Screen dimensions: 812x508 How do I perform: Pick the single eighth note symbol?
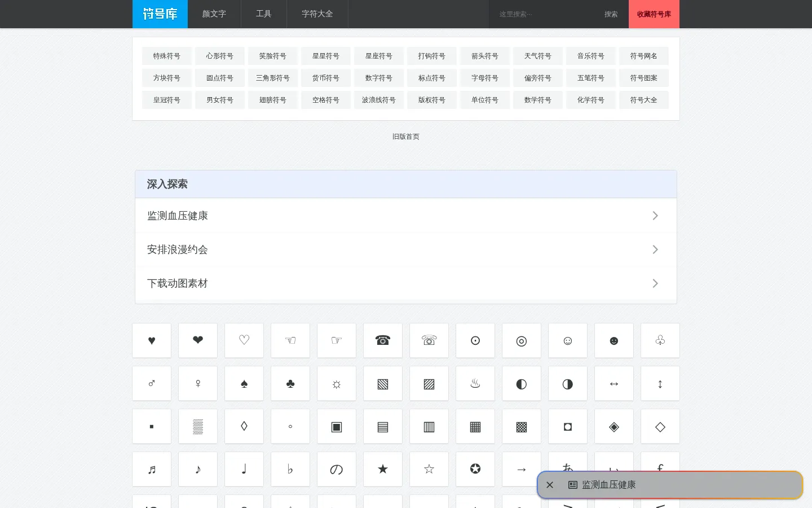point(198,469)
